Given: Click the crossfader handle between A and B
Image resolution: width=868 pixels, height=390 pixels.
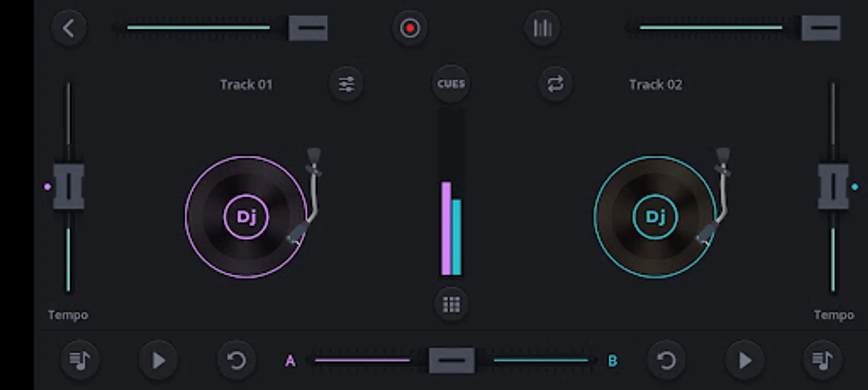Looking at the screenshot, I should (x=452, y=360).
